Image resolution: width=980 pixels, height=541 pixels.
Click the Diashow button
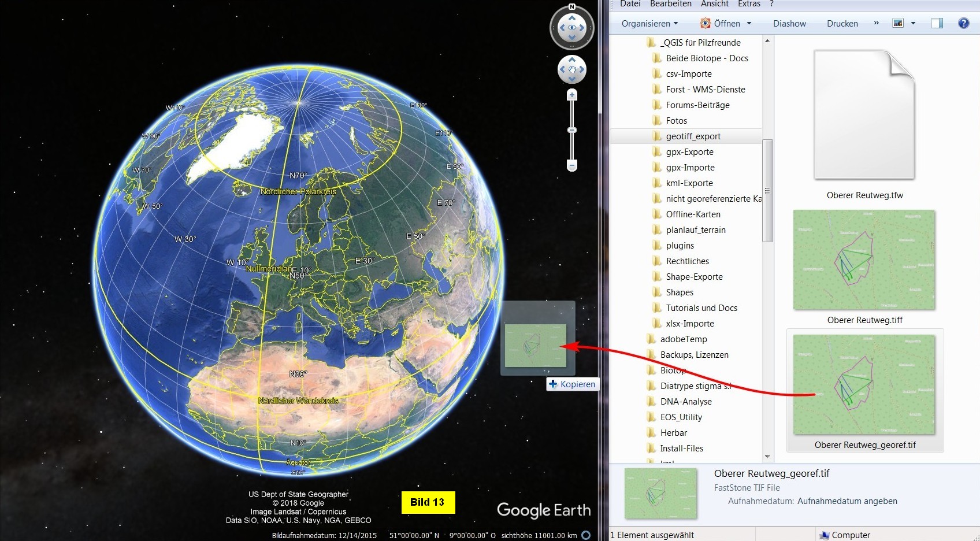click(x=789, y=24)
